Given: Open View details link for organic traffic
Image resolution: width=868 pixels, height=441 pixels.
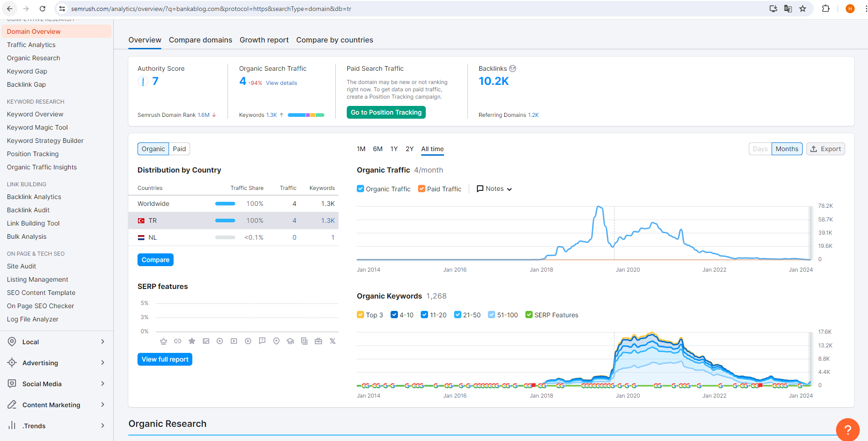Looking at the screenshot, I should (x=281, y=83).
